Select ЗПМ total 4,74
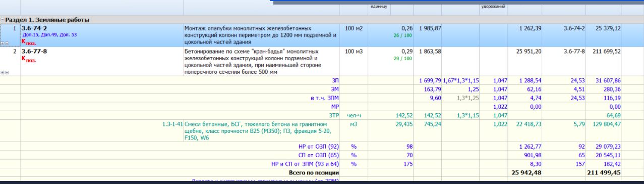The height and width of the screenshot is (184, 644). click(x=536, y=98)
